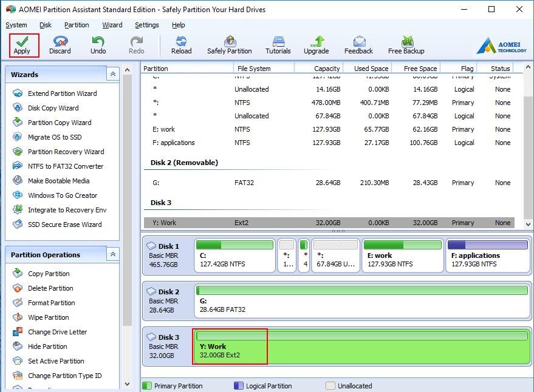Open the System menu

click(x=16, y=25)
